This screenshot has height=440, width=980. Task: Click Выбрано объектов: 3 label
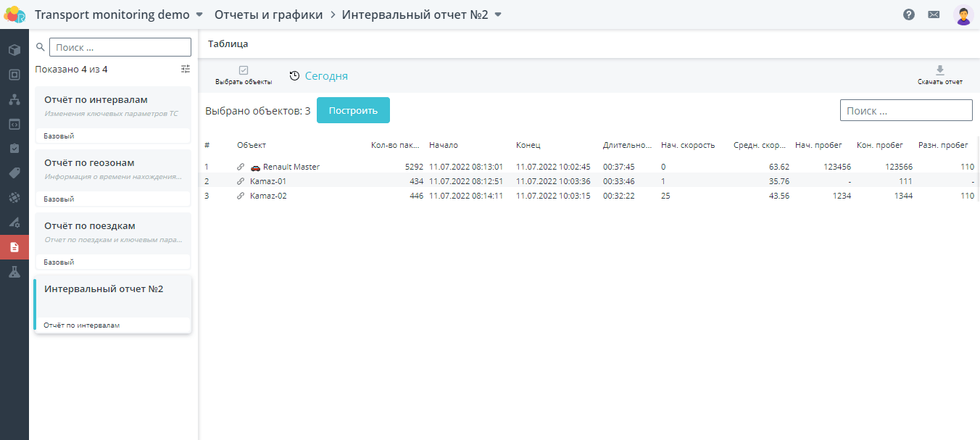click(x=258, y=111)
